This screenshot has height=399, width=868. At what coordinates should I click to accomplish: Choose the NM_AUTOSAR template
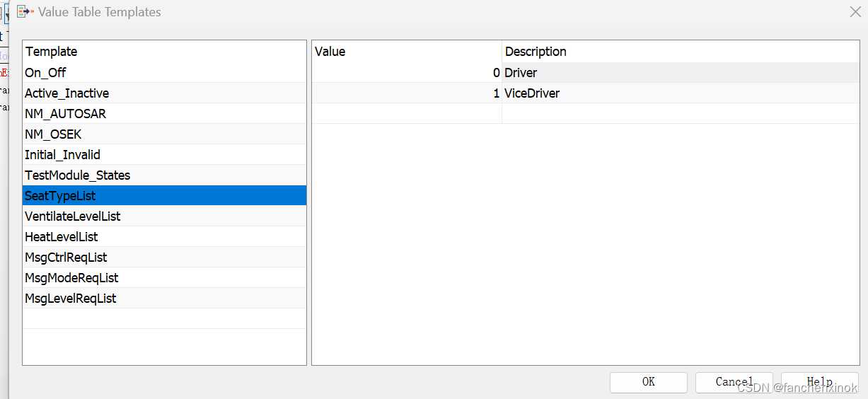(x=165, y=113)
